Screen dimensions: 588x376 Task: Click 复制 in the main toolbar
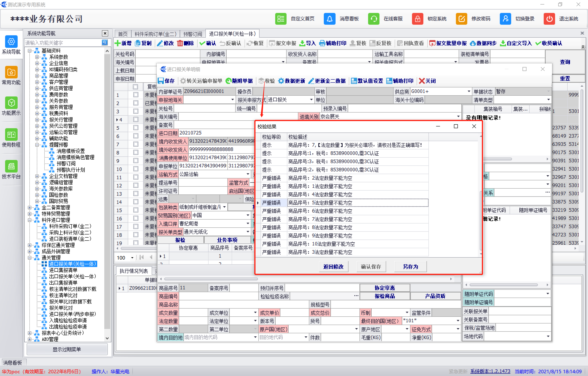143,43
